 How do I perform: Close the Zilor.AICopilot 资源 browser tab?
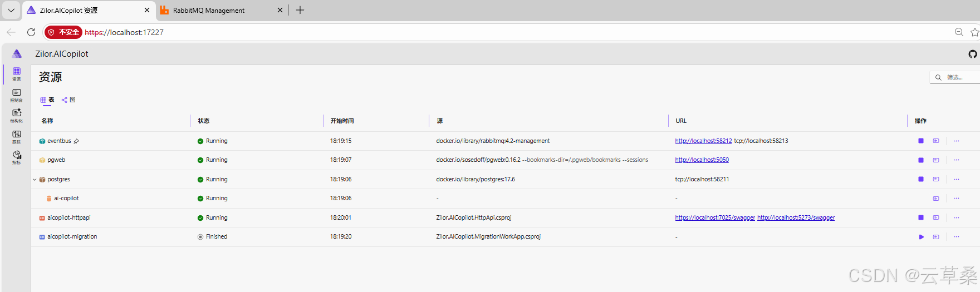147,10
